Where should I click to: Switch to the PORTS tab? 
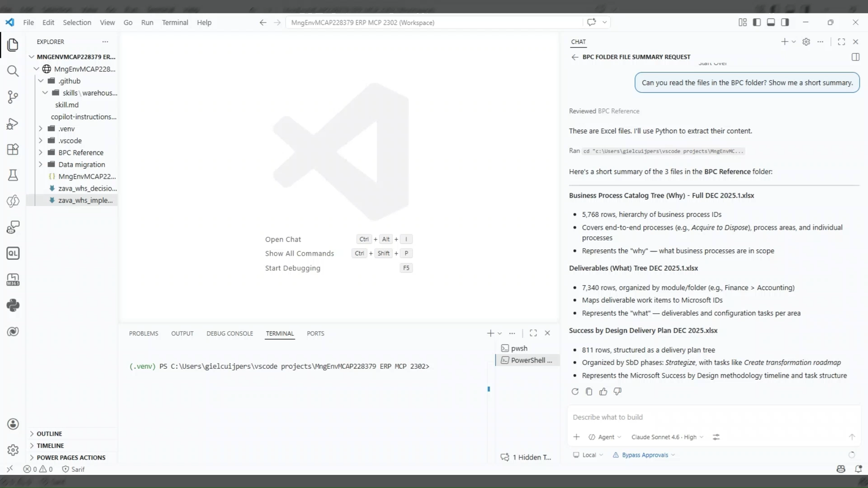point(316,333)
